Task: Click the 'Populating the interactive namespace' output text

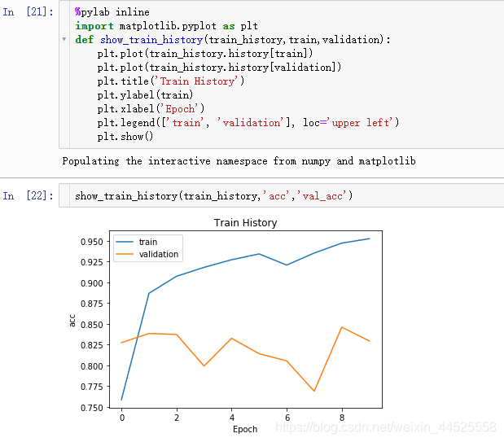Action: [239, 161]
